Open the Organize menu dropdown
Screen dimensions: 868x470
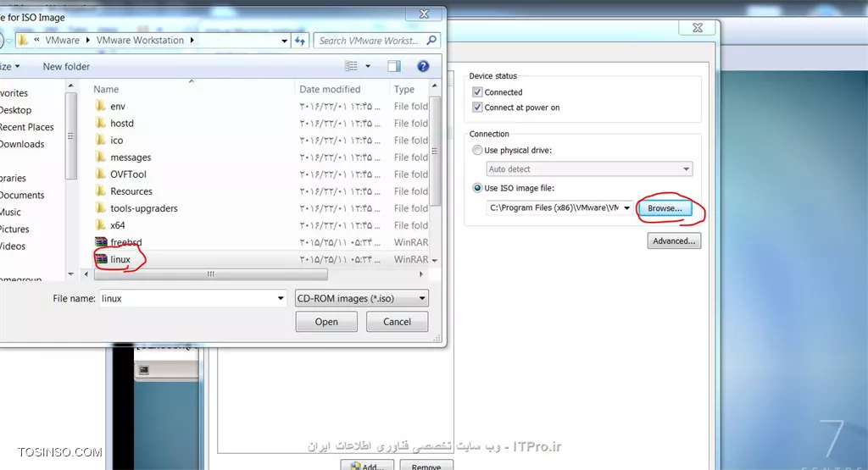(x=10, y=66)
